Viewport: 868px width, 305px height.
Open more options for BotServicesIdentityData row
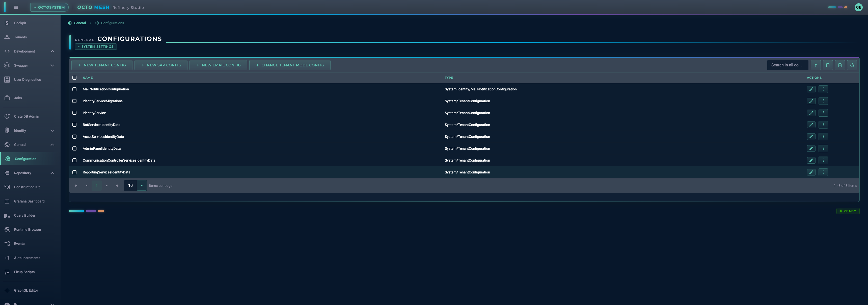pyautogui.click(x=823, y=125)
